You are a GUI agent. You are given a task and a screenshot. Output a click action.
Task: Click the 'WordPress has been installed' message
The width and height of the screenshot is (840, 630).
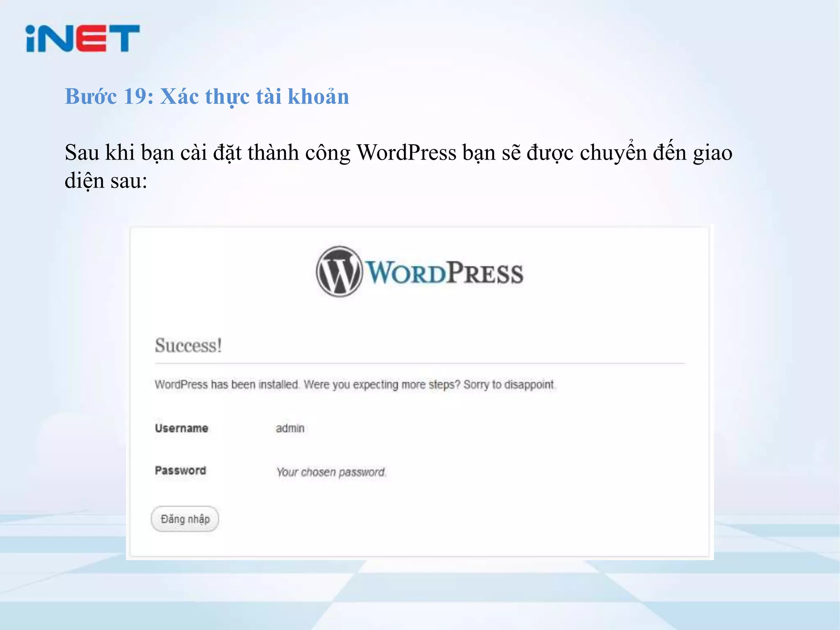coord(355,385)
